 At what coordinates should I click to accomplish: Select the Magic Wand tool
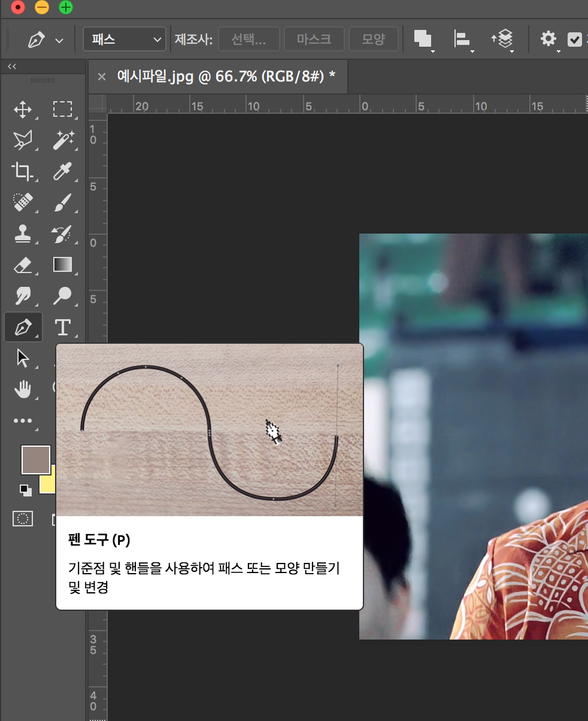(x=62, y=141)
